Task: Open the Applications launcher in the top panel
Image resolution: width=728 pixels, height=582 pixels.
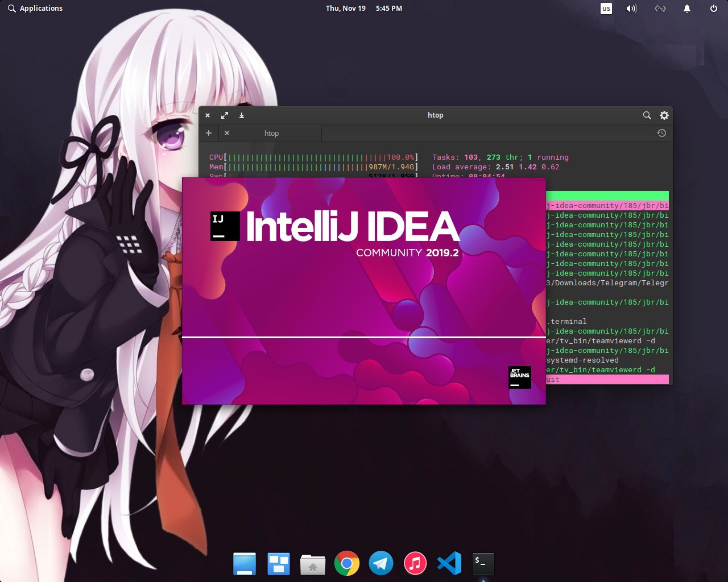Action: tap(35, 9)
